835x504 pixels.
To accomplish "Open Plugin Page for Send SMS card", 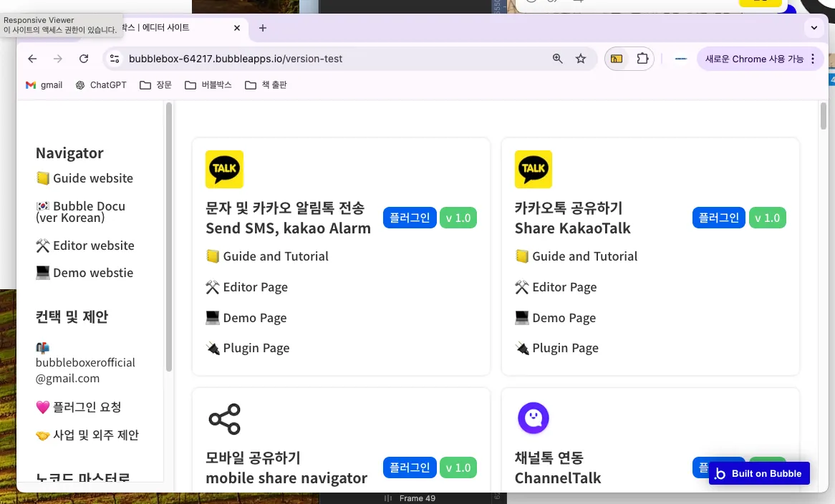I will pyautogui.click(x=248, y=348).
